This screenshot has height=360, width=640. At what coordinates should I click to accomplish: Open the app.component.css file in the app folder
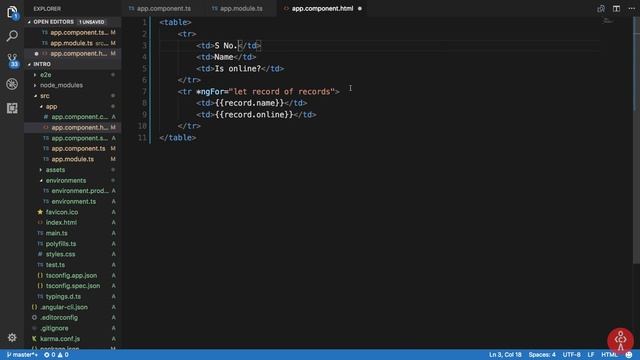click(73, 117)
